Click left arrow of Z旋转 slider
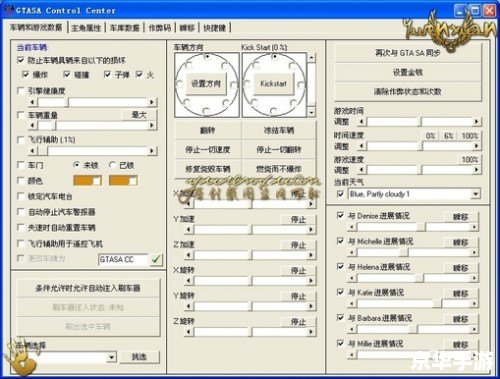Screen dimensions: 500x379 coord(189,332)
